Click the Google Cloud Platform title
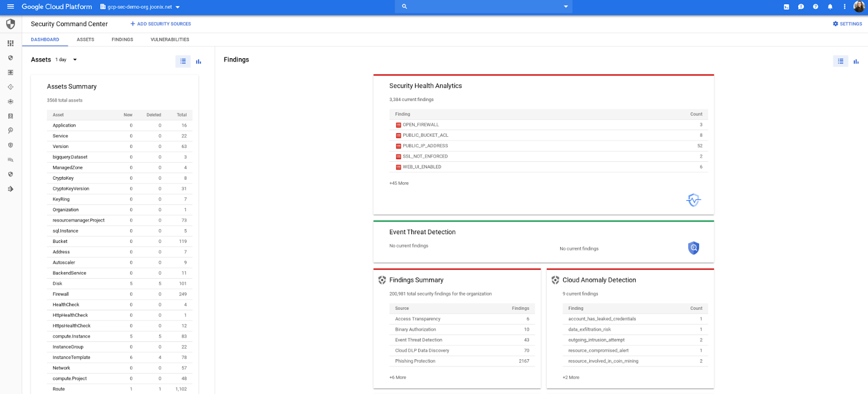The height and width of the screenshot is (394, 868). click(x=57, y=7)
